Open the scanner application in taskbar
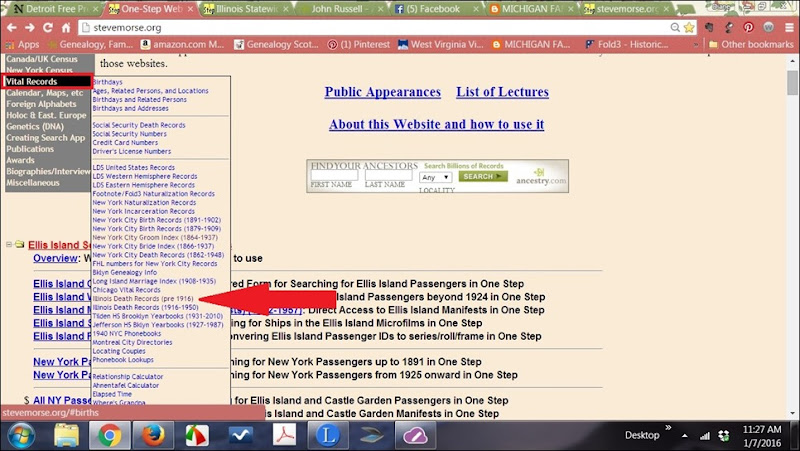This screenshot has width=800, height=451. click(371, 436)
